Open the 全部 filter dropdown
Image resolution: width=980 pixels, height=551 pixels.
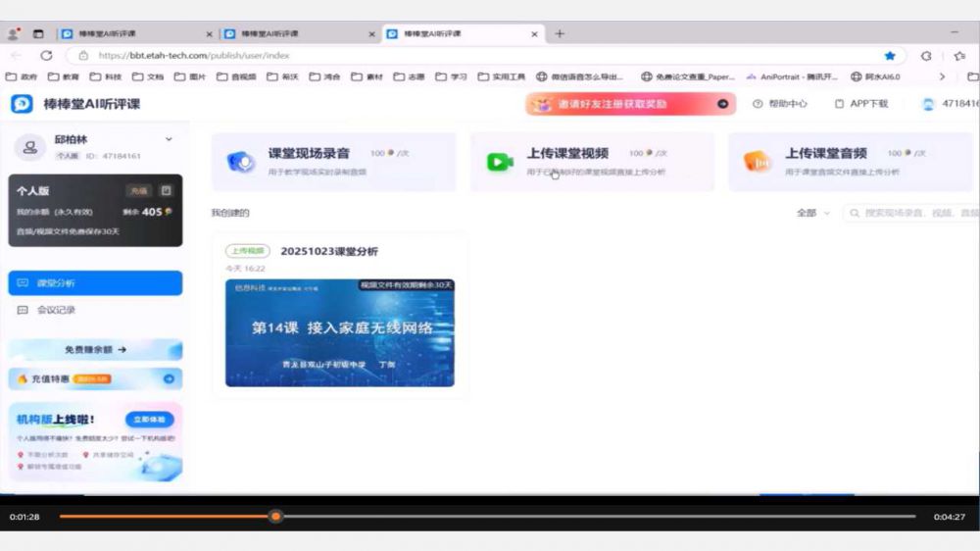click(812, 213)
